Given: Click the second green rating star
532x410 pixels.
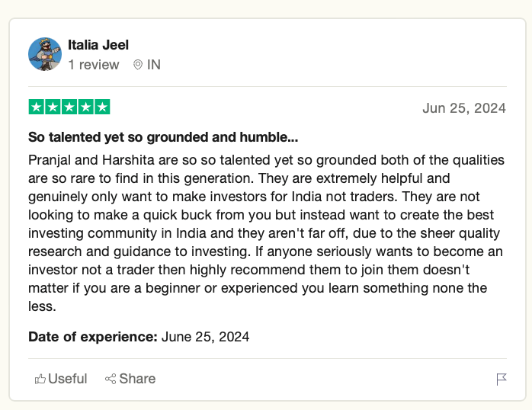Looking at the screenshot, I should point(53,107).
